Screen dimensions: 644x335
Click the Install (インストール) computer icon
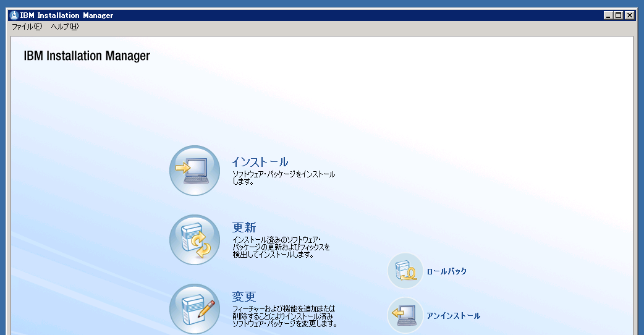(195, 171)
